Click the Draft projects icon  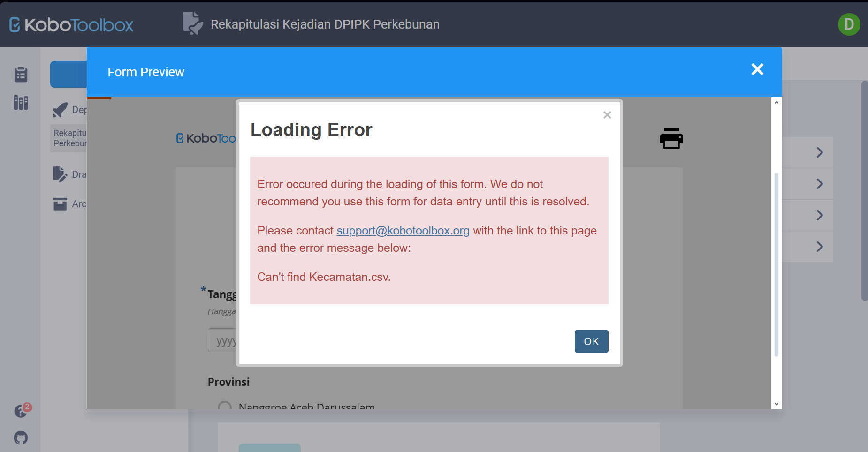[60, 174]
